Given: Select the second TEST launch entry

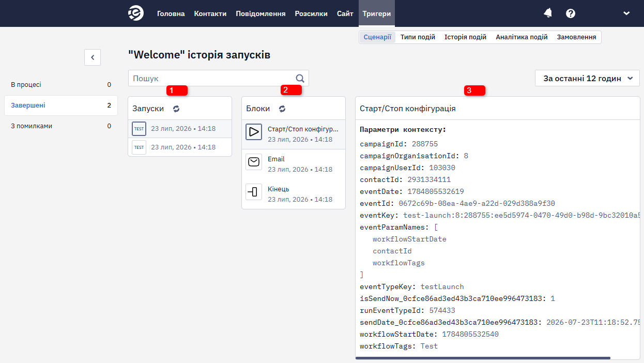Looking at the screenshot, I should pyautogui.click(x=180, y=147).
